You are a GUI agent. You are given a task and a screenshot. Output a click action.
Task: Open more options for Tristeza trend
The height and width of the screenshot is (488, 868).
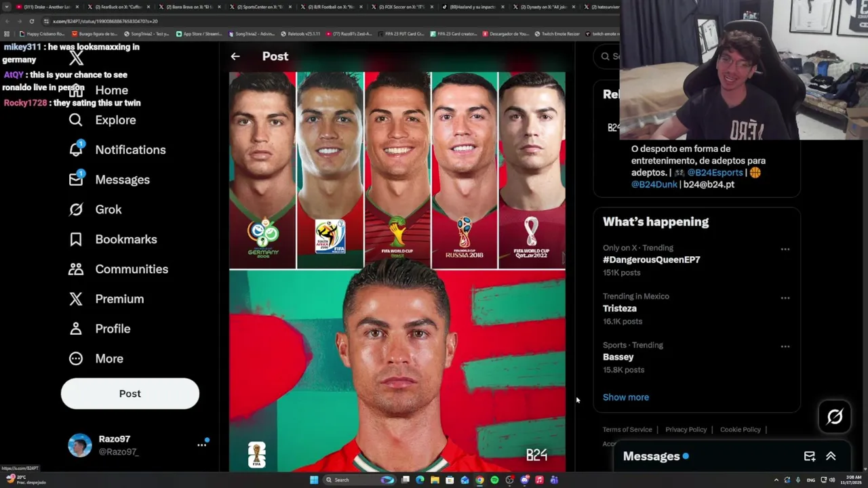click(785, 298)
